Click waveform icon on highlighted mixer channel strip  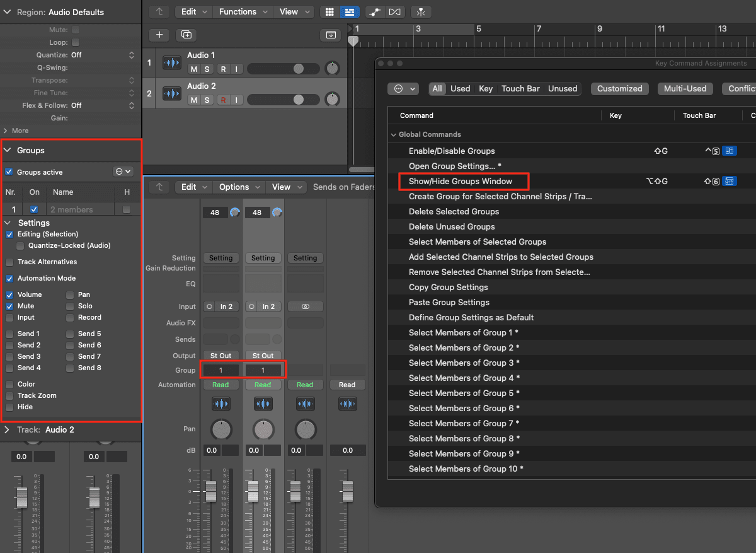(263, 404)
